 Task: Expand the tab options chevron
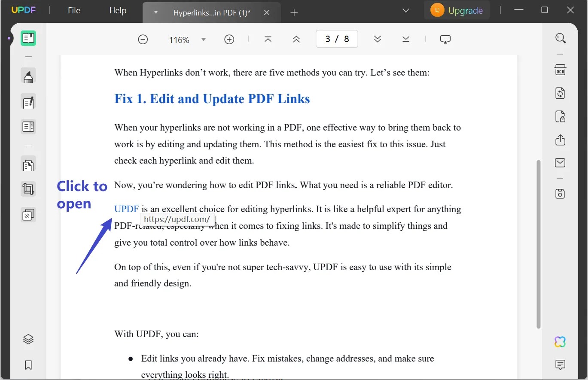155,12
